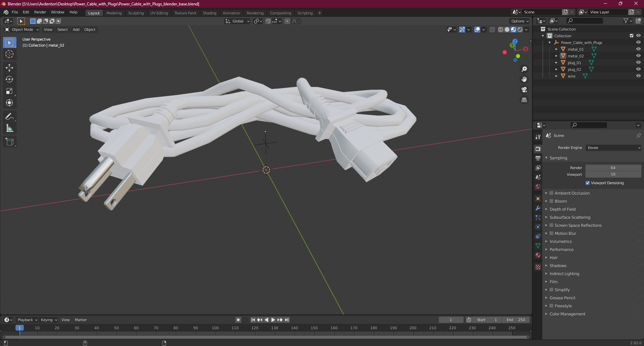Image resolution: width=644 pixels, height=346 pixels.
Task: Hide metal_02 with its eye icon
Action: (638, 56)
